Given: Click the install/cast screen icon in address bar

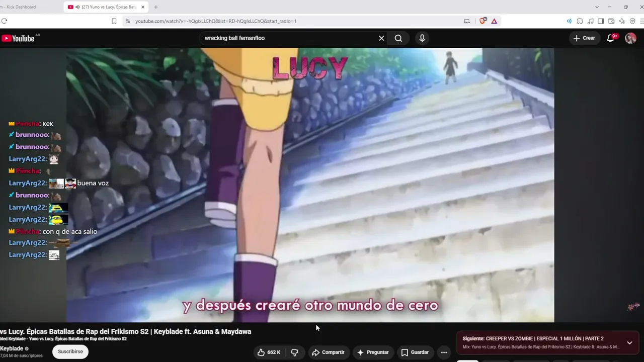Looking at the screenshot, I should coord(467,21).
